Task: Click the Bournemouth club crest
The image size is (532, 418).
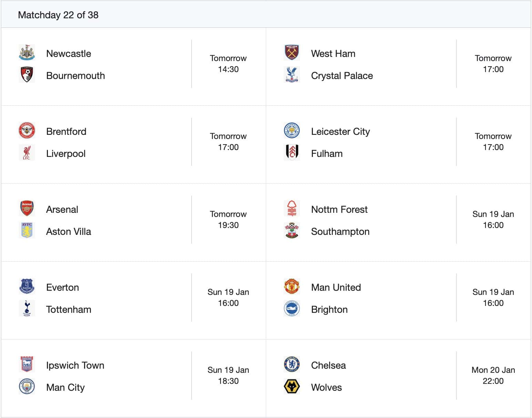Action: coord(27,75)
